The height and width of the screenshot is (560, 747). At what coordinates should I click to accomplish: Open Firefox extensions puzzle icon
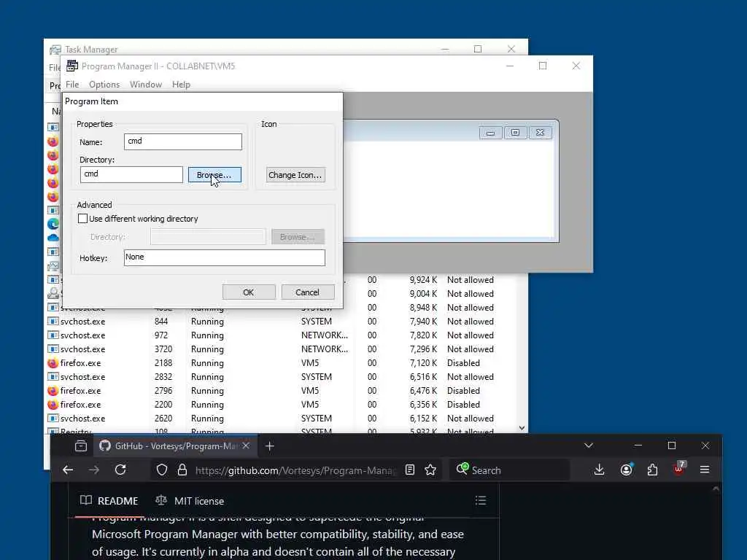[x=652, y=470]
